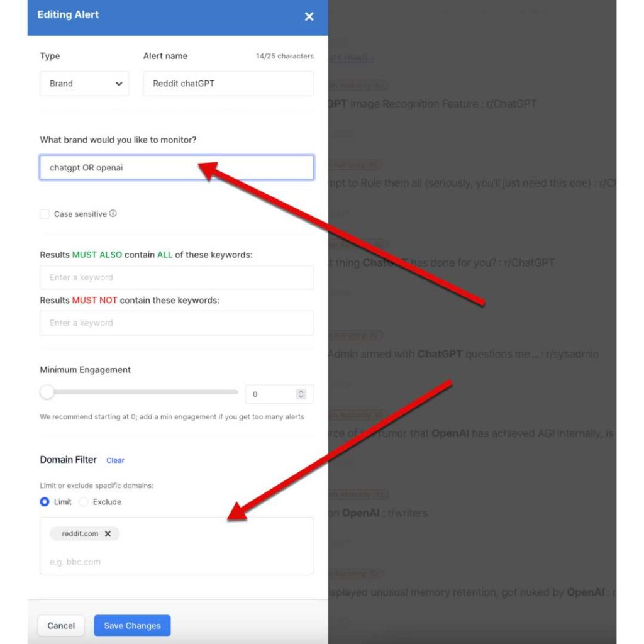This screenshot has width=644, height=644.
Task: Open the Brand type selector
Action: tap(84, 84)
